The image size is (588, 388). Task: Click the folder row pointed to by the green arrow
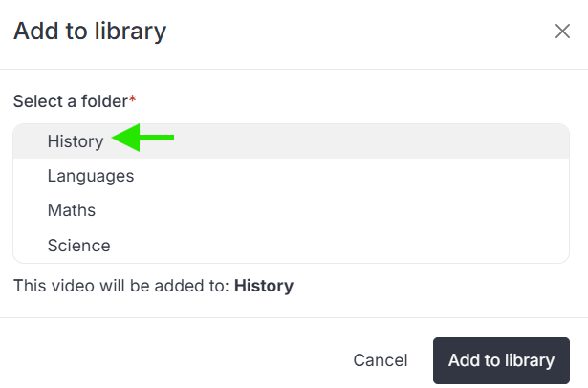tap(291, 141)
